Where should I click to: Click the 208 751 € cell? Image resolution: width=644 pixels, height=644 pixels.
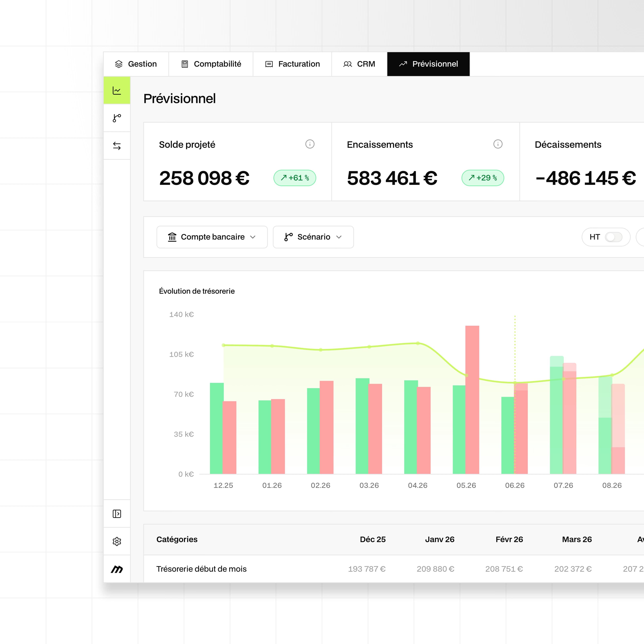[x=504, y=569]
